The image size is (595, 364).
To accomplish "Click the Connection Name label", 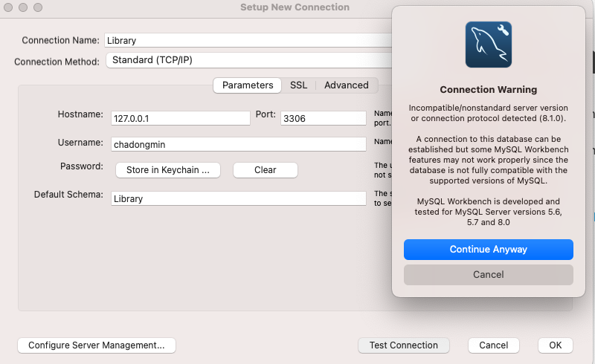I will (61, 40).
